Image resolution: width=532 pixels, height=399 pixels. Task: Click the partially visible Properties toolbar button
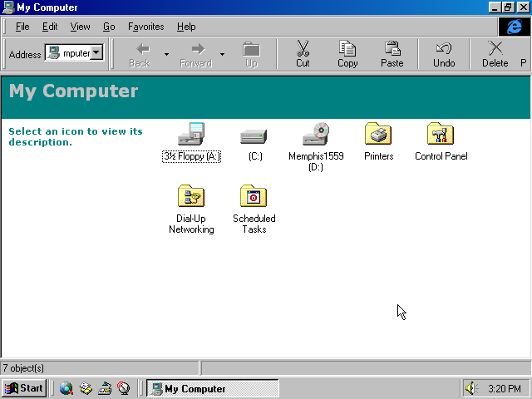tap(524, 54)
